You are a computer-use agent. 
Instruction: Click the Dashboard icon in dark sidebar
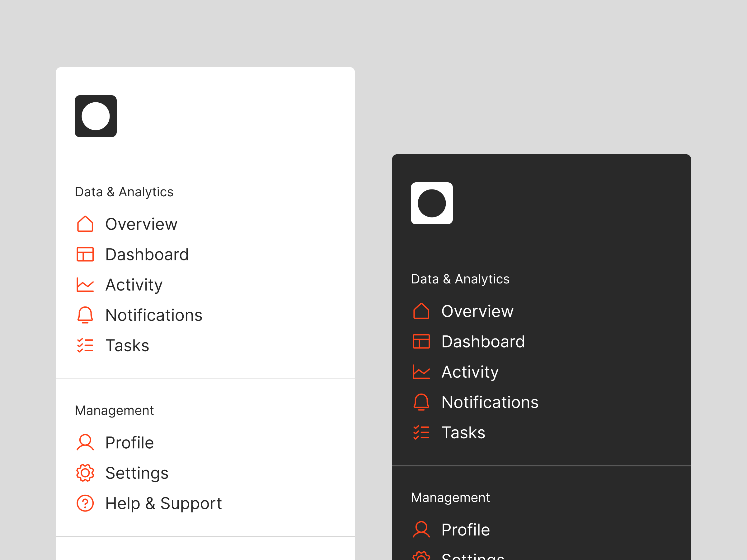(421, 341)
